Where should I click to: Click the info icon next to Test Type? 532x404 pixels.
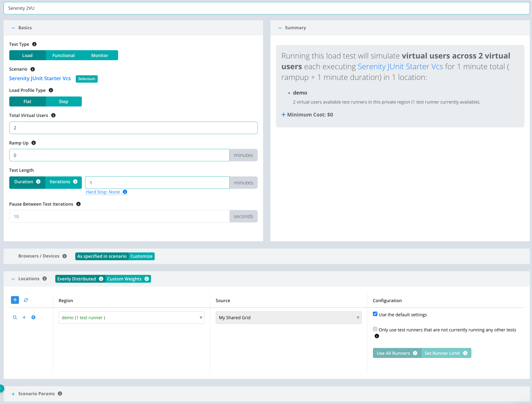pyautogui.click(x=34, y=44)
